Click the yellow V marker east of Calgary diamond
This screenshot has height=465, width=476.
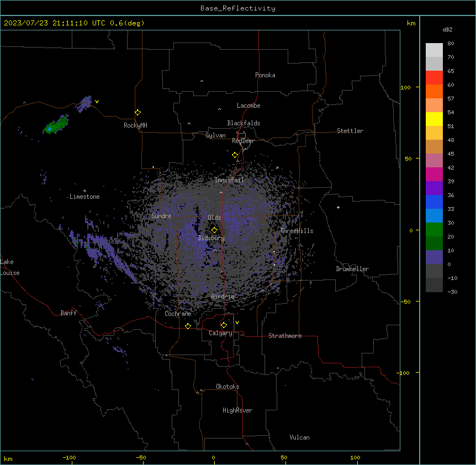(237, 323)
